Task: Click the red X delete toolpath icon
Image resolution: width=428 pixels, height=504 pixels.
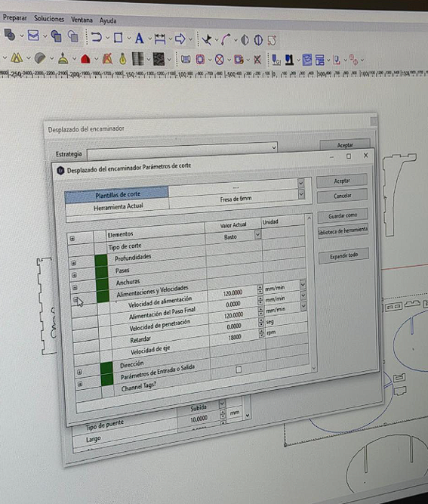Action: (x=257, y=60)
